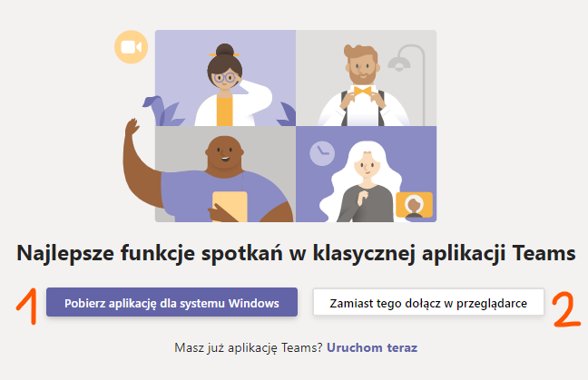Screen dimensions: 588x380
Task: Click the orange handwritten number 1
Action: point(27,306)
